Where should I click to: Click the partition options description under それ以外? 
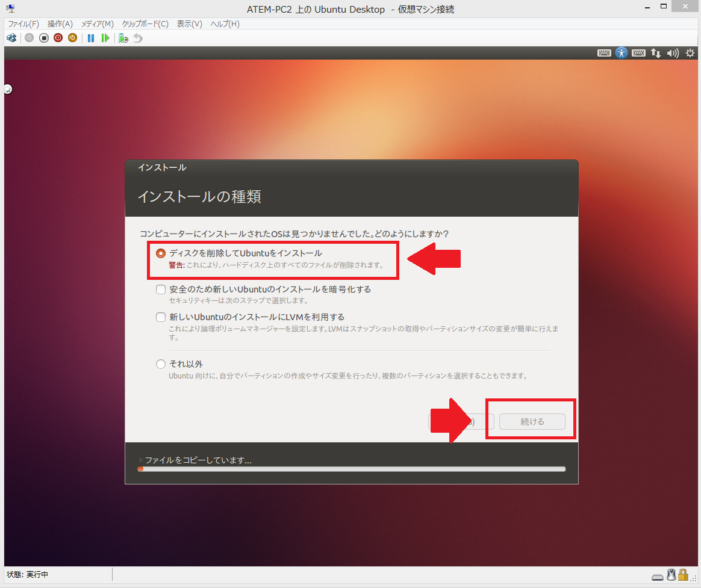click(348, 376)
